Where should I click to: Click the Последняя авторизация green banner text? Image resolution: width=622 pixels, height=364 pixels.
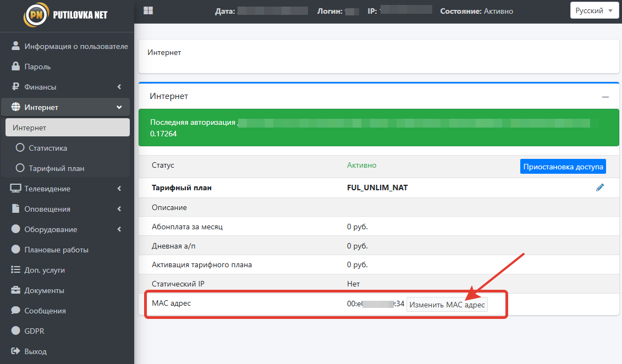pyautogui.click(x=193, y=122)
